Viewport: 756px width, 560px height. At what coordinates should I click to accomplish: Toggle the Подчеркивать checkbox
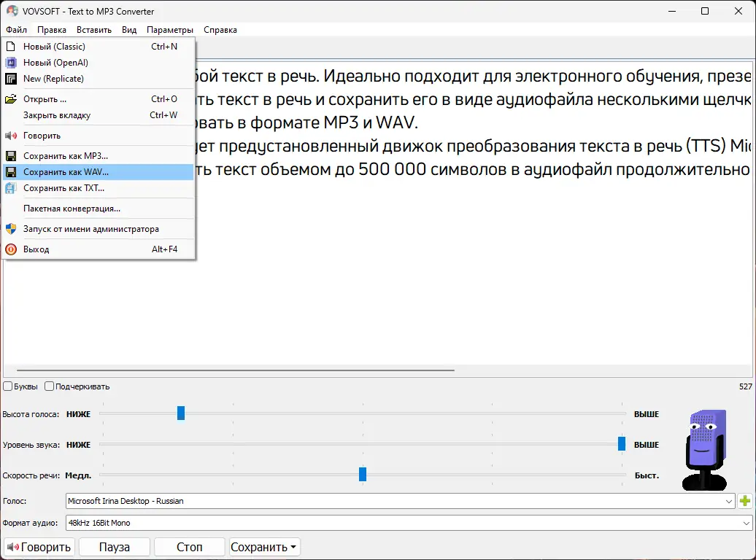coord(49,386)
